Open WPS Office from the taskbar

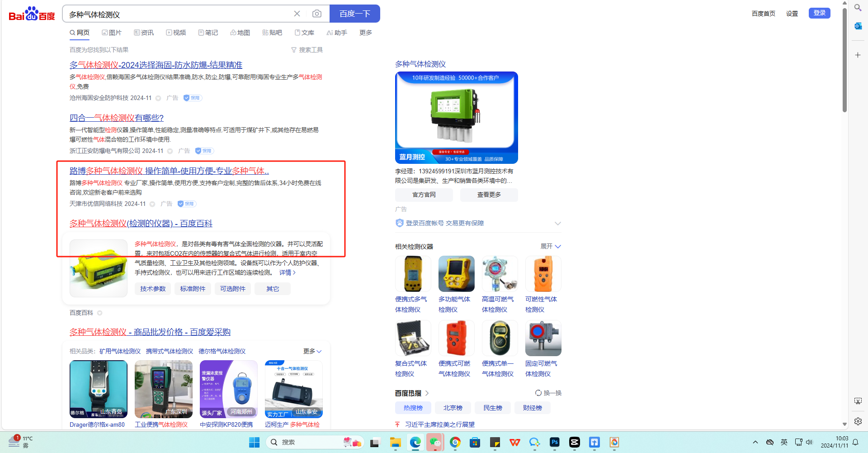click(x=514, y=442)
